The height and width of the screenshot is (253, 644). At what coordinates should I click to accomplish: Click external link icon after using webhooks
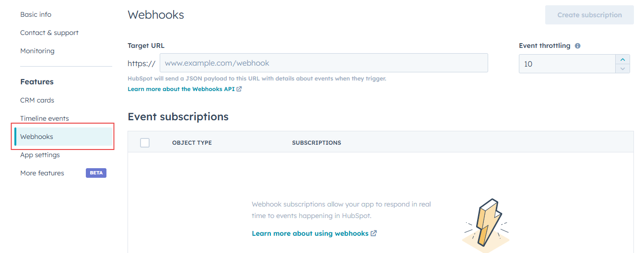(x=374, y=233)
